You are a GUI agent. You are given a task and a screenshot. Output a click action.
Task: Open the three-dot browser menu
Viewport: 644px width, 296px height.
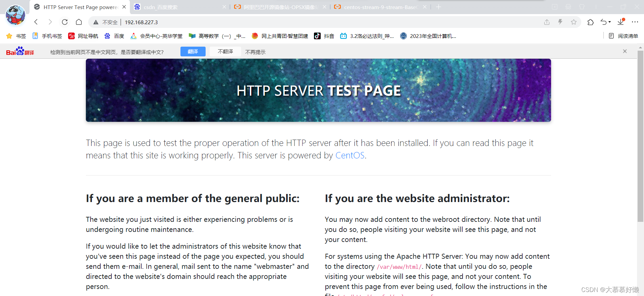[635, 22]
